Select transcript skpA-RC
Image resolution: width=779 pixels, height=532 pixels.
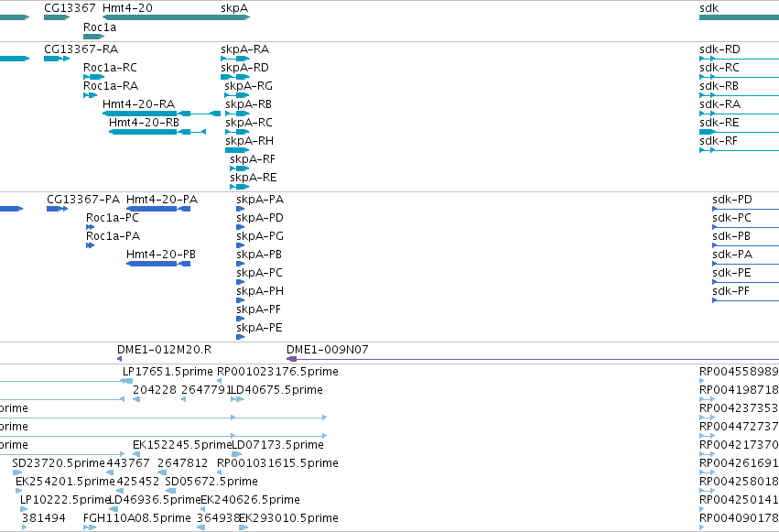coord(249,123)
